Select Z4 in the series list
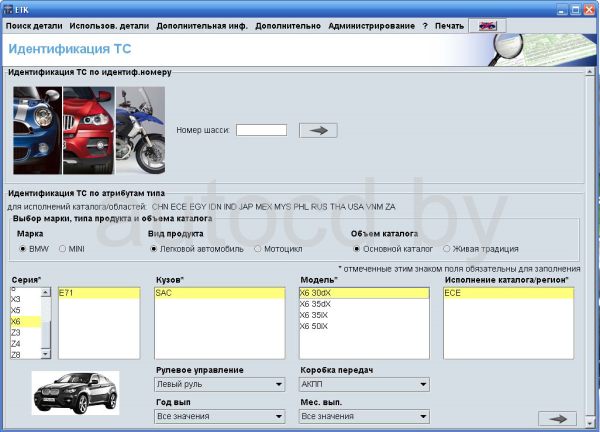This screenshot has height=432, width=600. (25, 344)
